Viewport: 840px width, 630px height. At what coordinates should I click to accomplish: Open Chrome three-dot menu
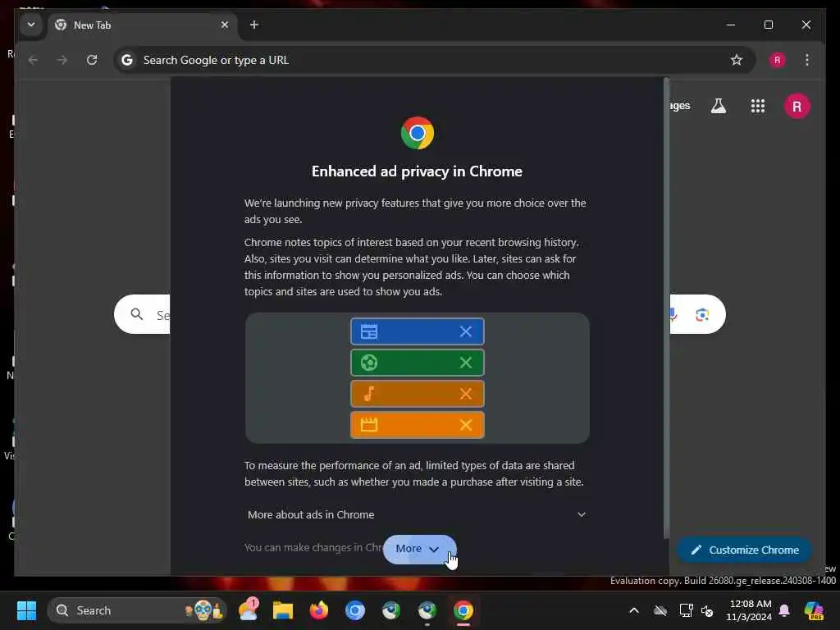[x=807, y=60]
